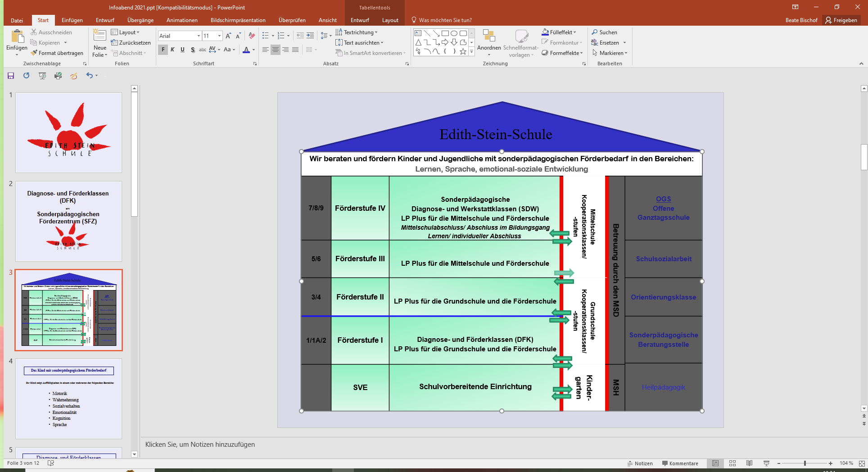
Task: Click the Anordnen button
Action: [489, 43]
